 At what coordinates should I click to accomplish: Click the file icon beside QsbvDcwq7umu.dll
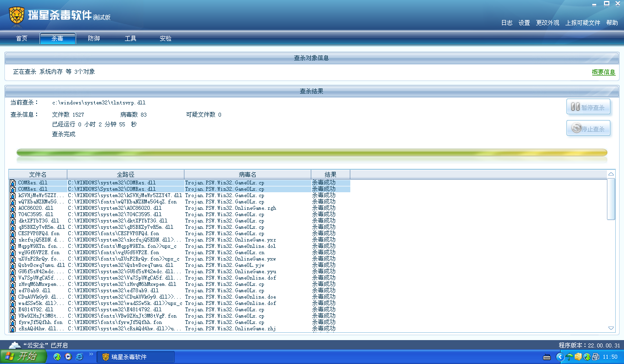click(x=13, y=265)
